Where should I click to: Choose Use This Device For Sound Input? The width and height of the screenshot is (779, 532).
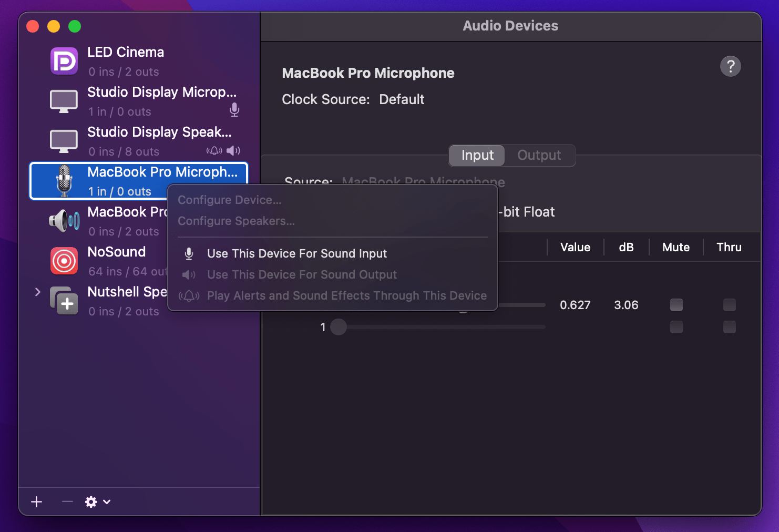297,253
